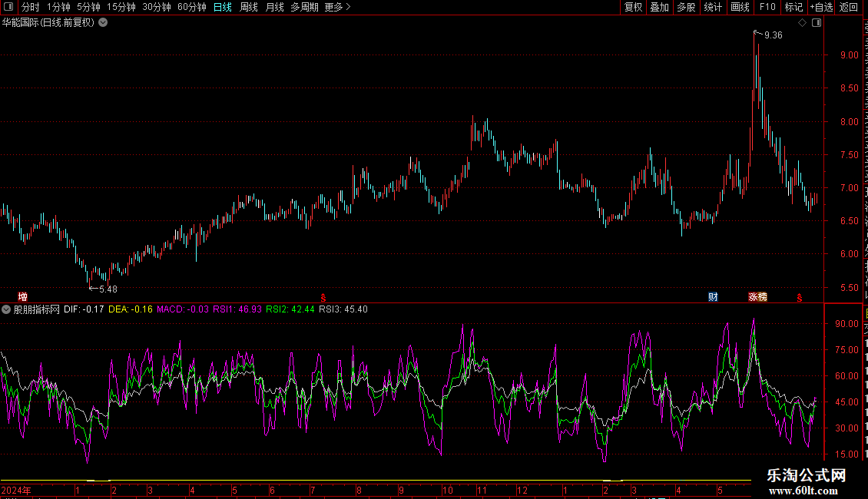
Task: Activate the 画线 drawing tool
Action: coord(740,7)
